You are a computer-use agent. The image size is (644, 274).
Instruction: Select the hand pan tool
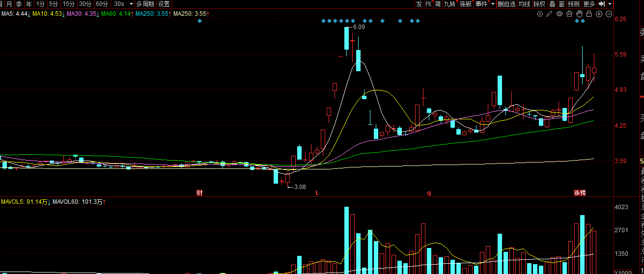(x=579, y=14)
